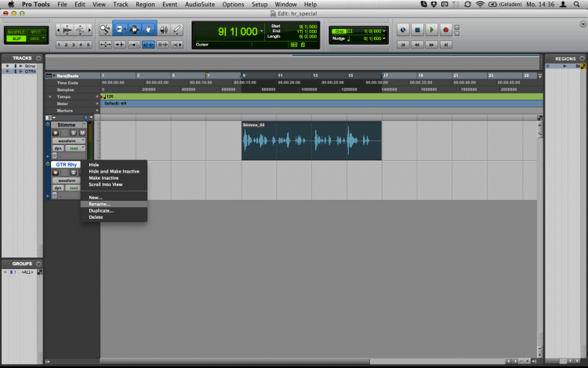Open Nudge value dropdown
The width and height of the screenshot is (588, 368).
pyautogui.click(x=383, y=38)
